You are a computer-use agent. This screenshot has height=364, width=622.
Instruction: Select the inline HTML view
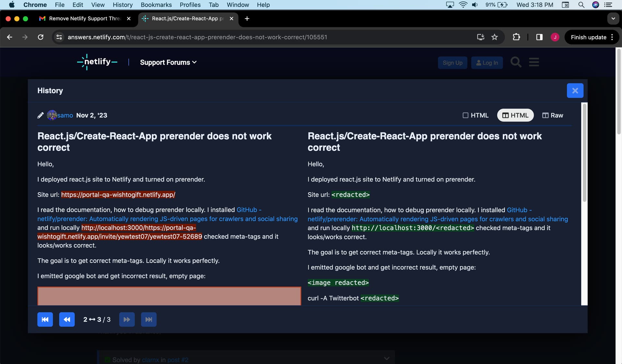click(x=476, y=115)
